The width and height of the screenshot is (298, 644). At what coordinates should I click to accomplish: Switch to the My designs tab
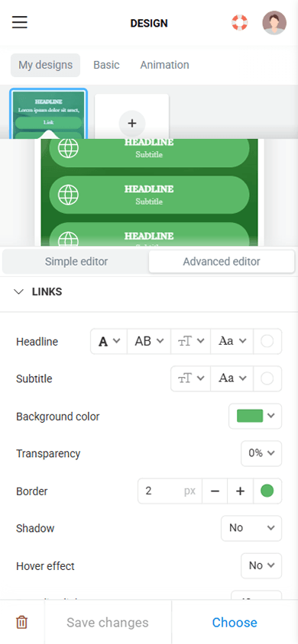click(x=45, y=65)
